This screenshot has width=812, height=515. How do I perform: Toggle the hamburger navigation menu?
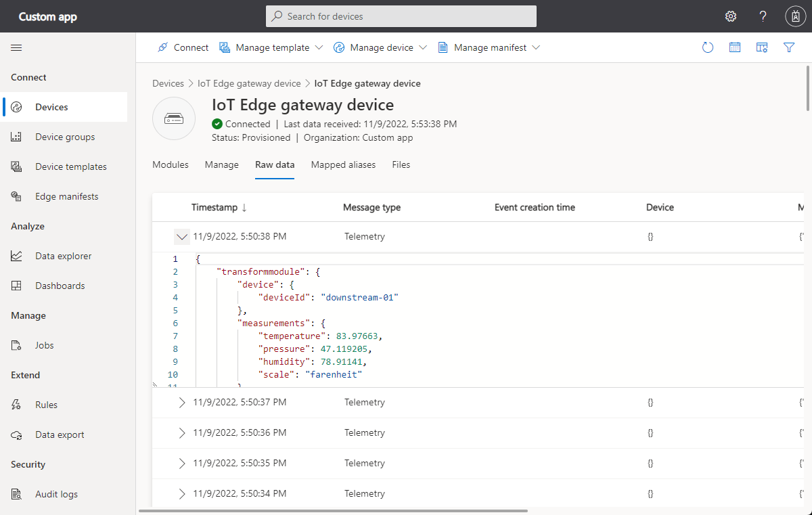(16, 47)
